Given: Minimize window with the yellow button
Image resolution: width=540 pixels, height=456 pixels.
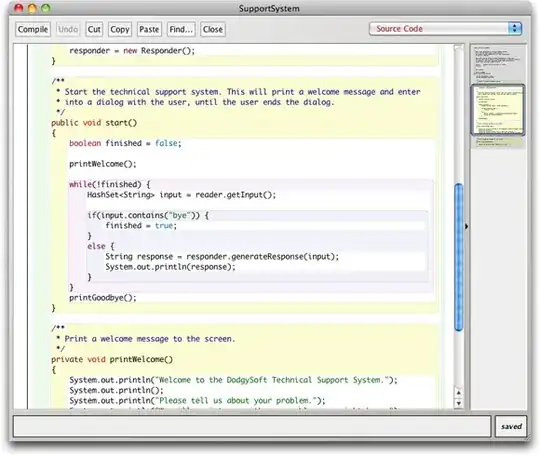Looking at the screenshot, I should point(32,8).
